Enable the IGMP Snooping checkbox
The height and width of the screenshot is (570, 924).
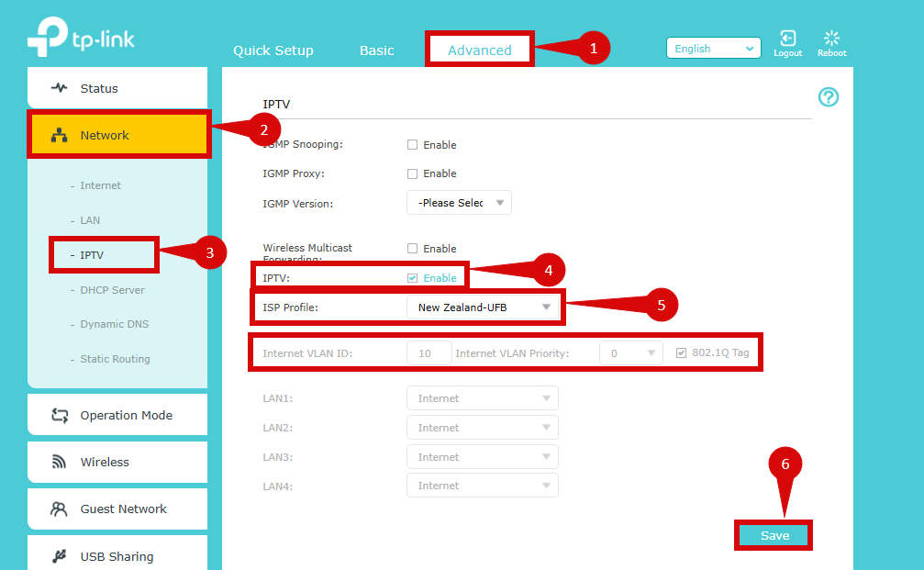point(412,145)
